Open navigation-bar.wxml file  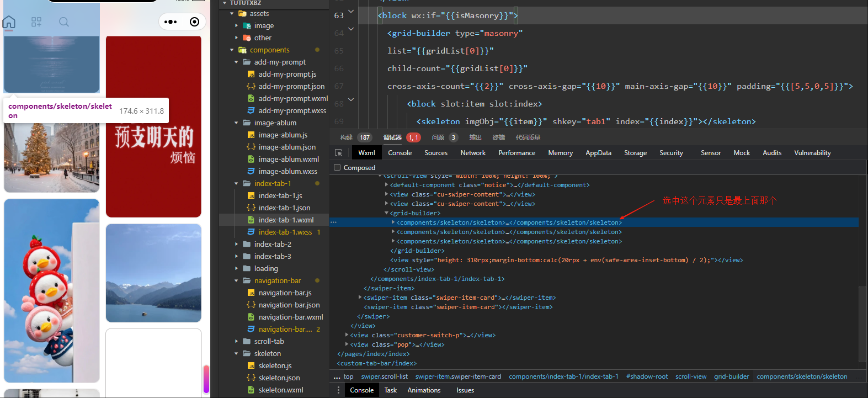click(290, 317)
